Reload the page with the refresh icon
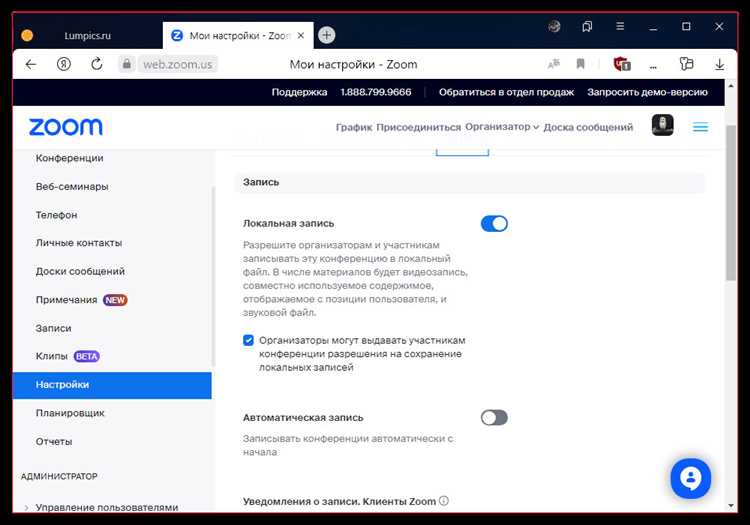Image resolution: width=750 pixels, height=525 pixels. click(x=97, y=64)
